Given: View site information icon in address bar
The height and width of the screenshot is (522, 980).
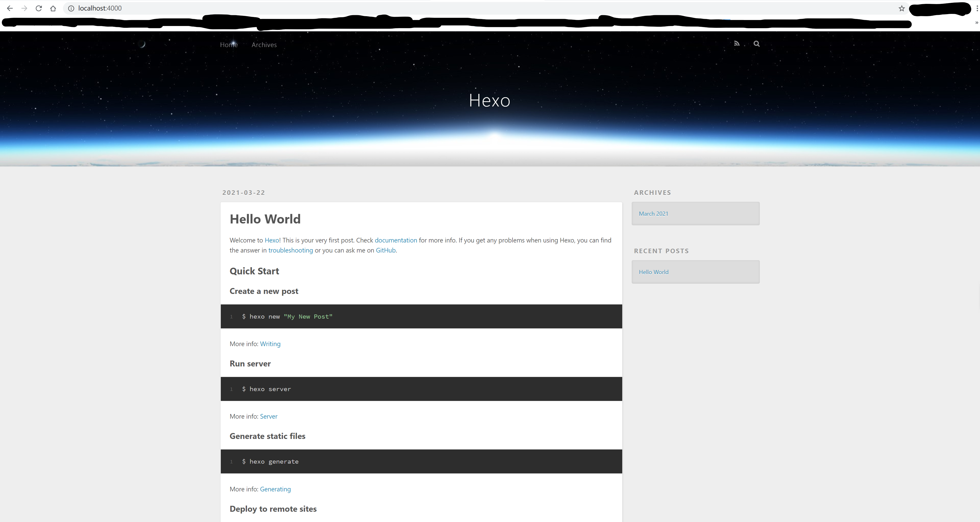Looking at the screenshot, I should (x=71, y=8).
